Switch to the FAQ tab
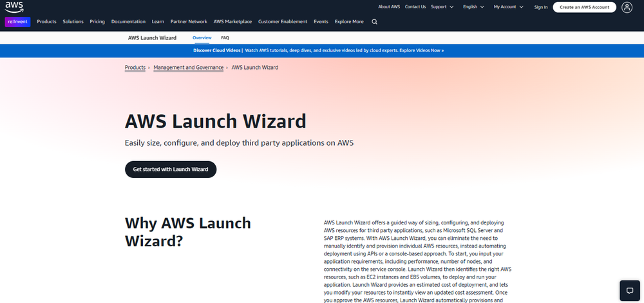Screen dimensions: 644x303 click(x=225, y=38)
